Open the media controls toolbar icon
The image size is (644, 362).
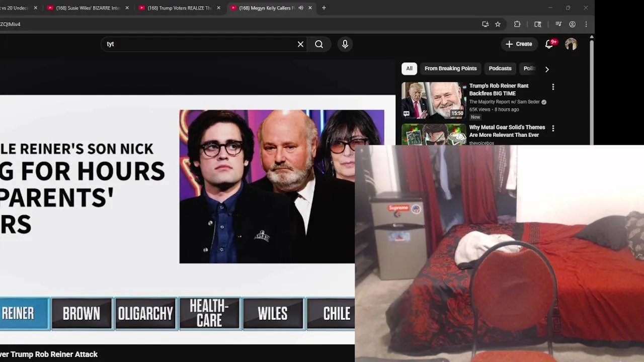pos(558,24)
